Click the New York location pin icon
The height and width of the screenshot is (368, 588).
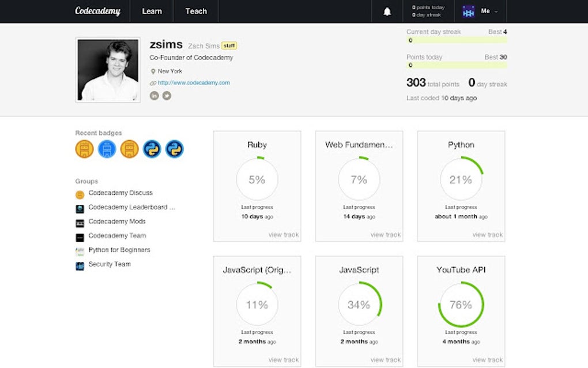(154, 71)
